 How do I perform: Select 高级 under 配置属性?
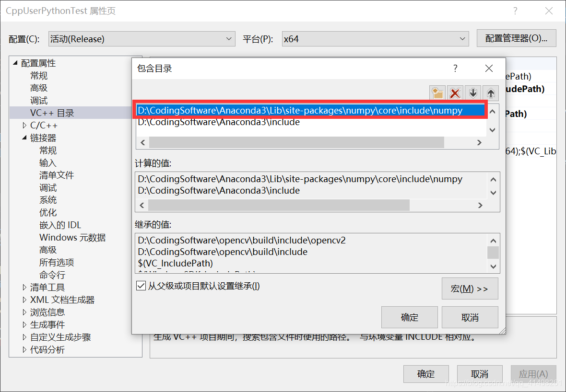click(x=39, y=88)
